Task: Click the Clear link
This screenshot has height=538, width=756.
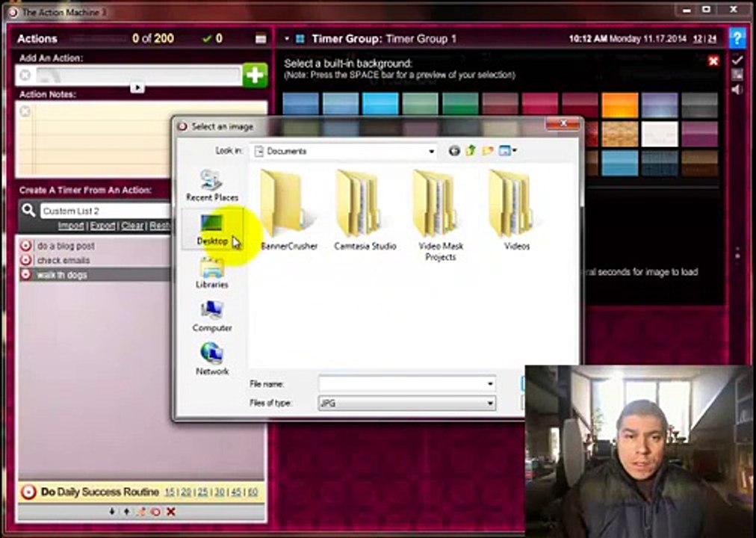Action: [x=132, y=226]
